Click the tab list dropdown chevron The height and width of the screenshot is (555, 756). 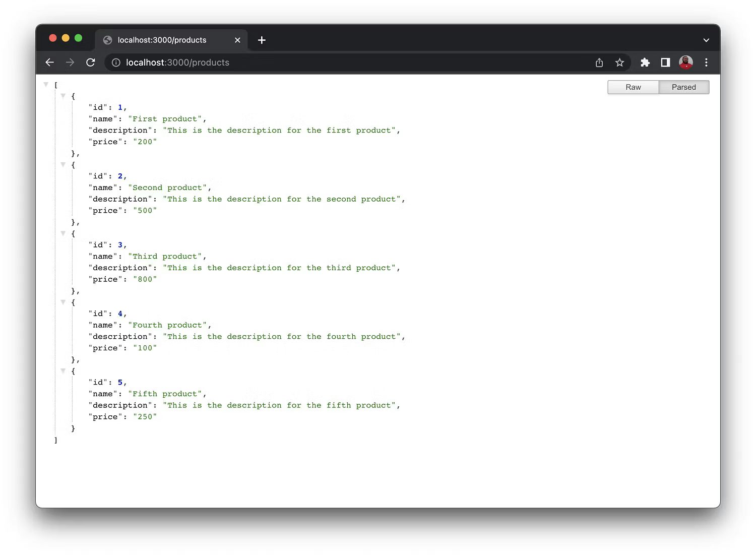point(706,40)
